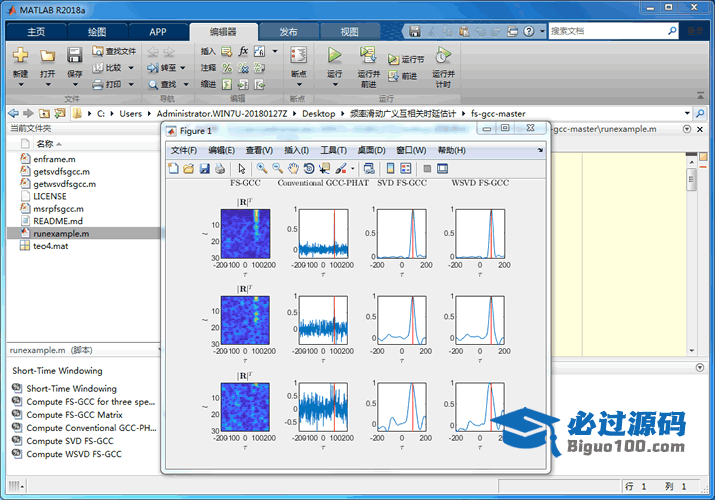Select Rotate 3D tool in Figure 1
This screenshot has width=715, height=500.
[x=309, y=169]
